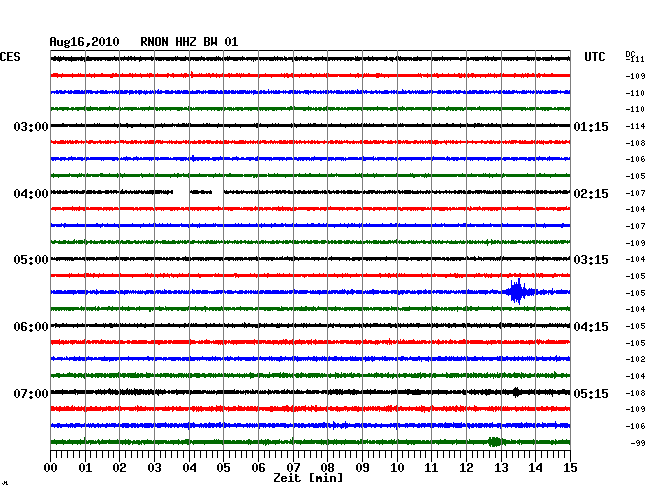
Task: Click minute 12 on the time axis
Action: coord(466,467)
